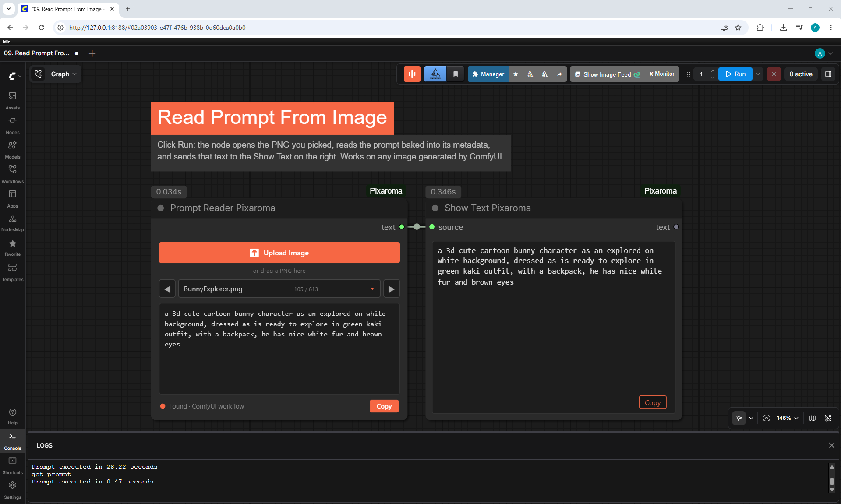Click the prompt text area in Prompt Reader

point(279,349)
